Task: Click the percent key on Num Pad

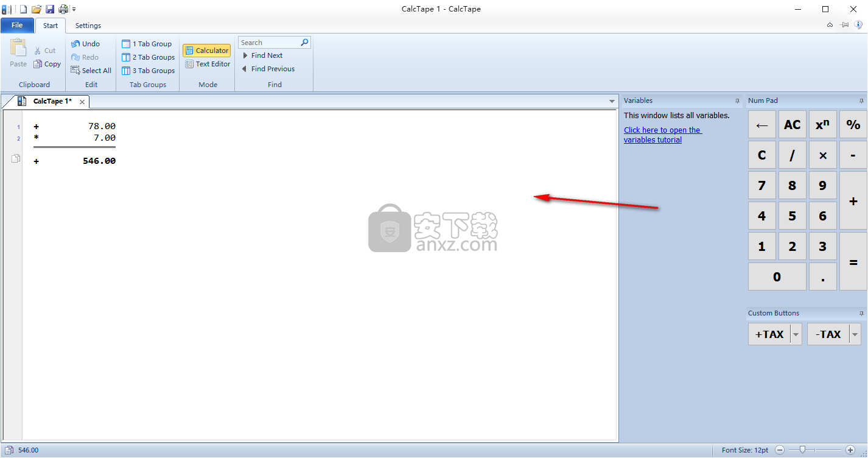Action: [x=853, y=125]
